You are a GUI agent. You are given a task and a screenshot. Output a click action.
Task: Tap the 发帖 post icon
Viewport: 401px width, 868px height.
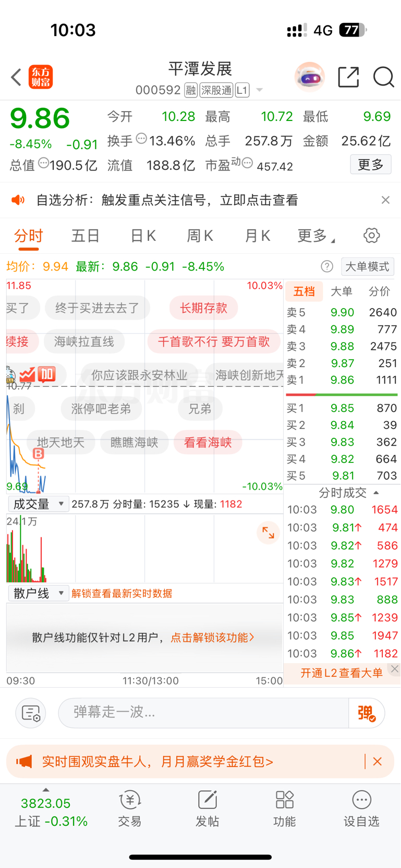207,809
